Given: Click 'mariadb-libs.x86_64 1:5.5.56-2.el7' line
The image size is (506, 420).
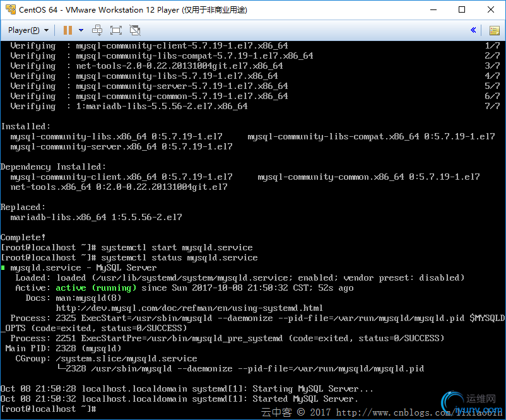Looking at the screenshot, I should pos(96,218).
